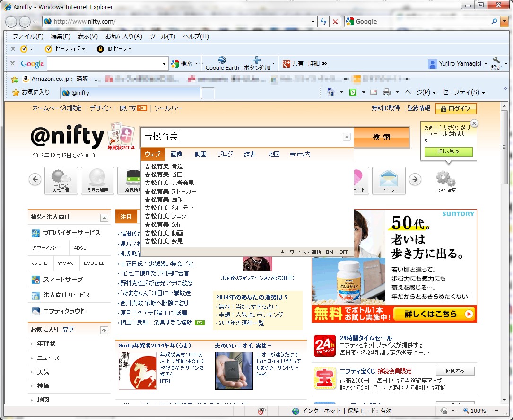This screenshot has height=420, width=513.
Task: Click the add to favorites bar star icon
Action: [14, 79]
